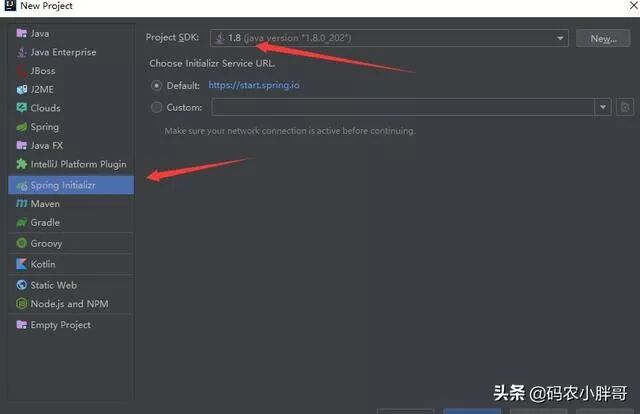Image resolution: width=640 pixels, height=414 pixels.
Task: Select Kotlin project type
Action: pos(71,264)
